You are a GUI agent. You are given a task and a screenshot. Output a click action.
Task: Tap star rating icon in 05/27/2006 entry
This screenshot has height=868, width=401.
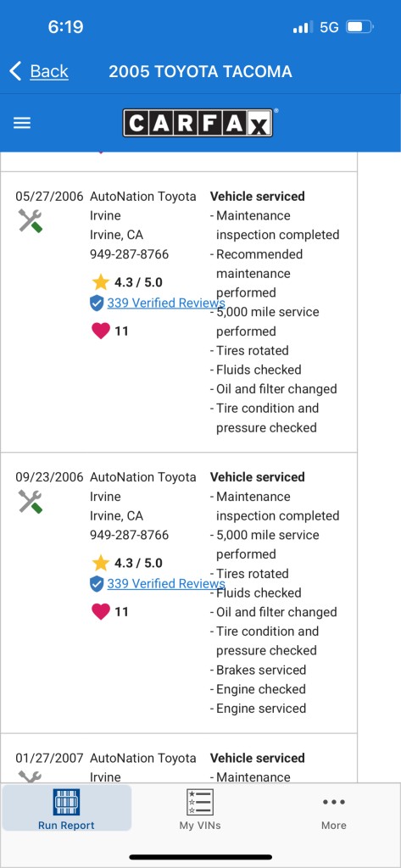point(101,281)
